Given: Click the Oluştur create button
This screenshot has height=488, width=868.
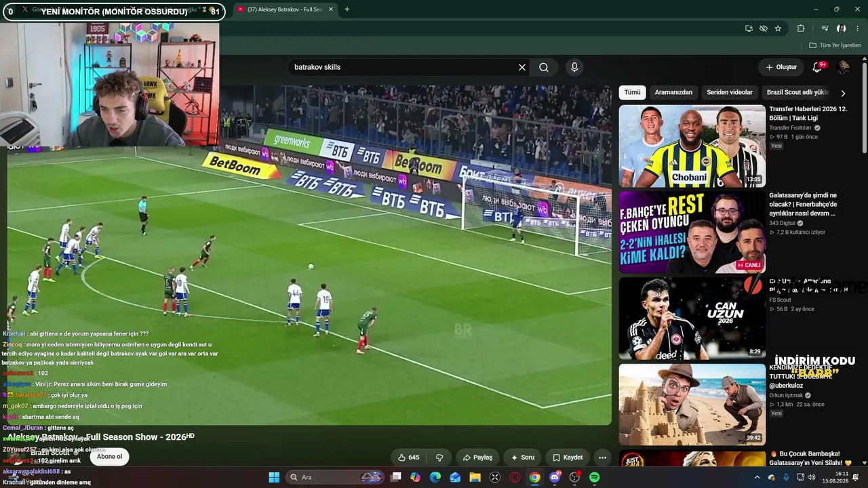Looking at the screenshot, I should (x=781, y=67).
